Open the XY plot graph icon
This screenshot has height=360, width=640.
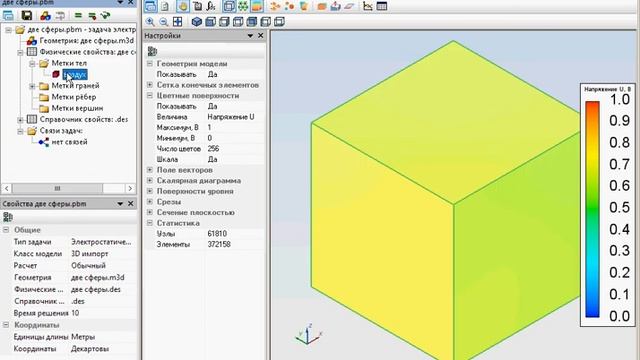(368, 6)
